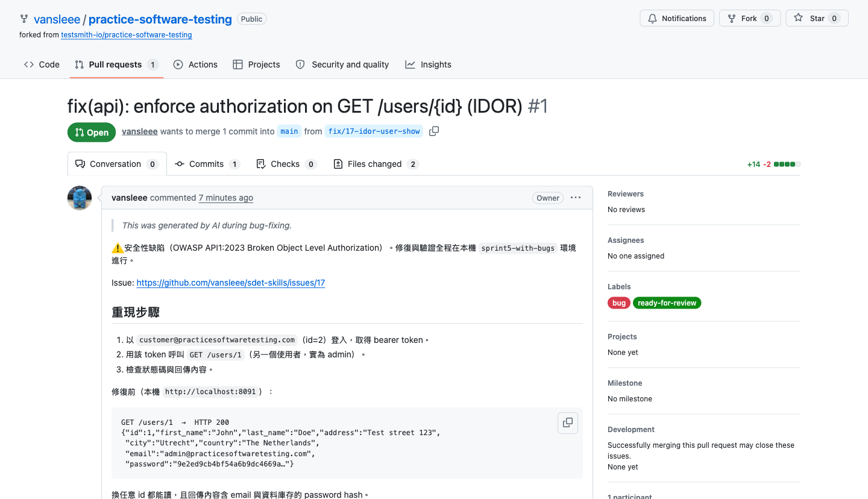Open the fix/17-idor-user-show branch link
Viewport: 868px width, 499px height.
[x=374, y=131]
